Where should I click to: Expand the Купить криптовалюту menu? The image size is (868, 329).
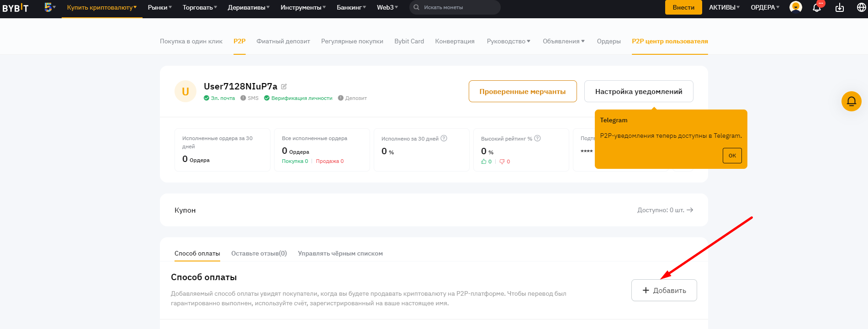(x=102, y=7)
